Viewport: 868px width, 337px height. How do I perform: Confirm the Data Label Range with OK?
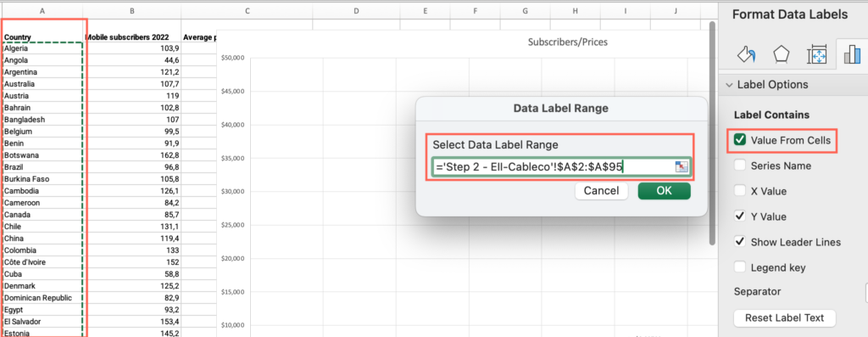point(664,191)
